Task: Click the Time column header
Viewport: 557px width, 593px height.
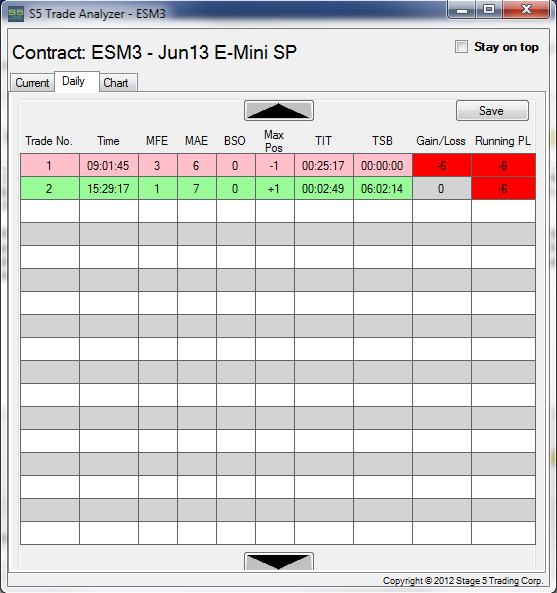Action: tap(109, 141)
